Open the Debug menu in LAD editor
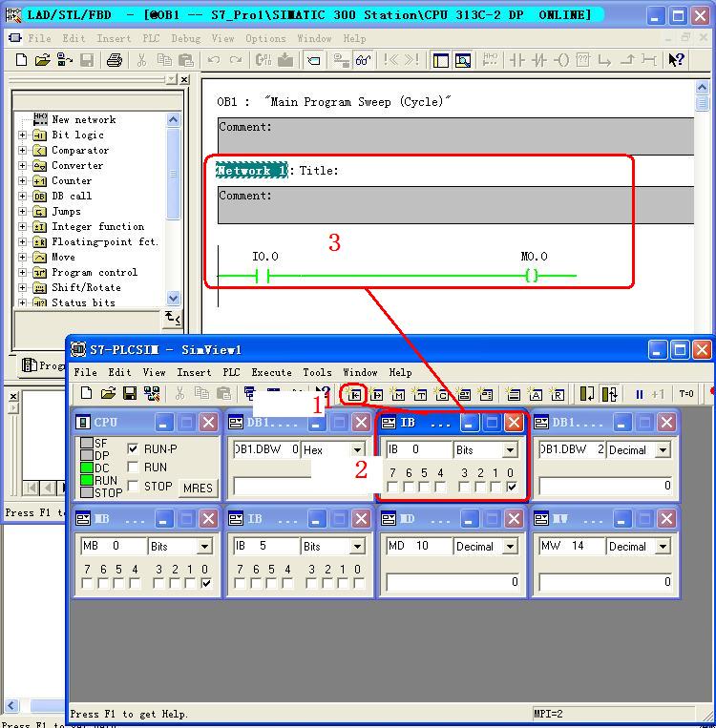716x728 pixels. (186, 39)
